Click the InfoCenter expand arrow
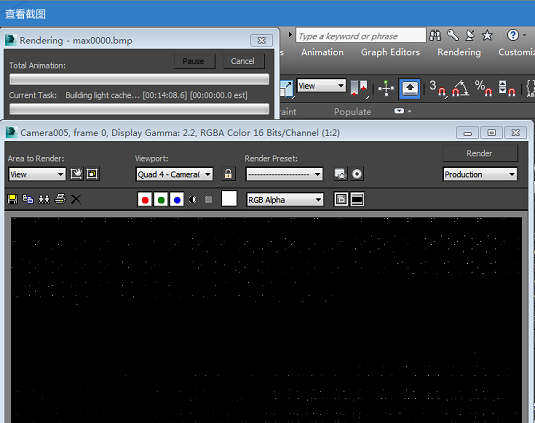 (290, 35)
